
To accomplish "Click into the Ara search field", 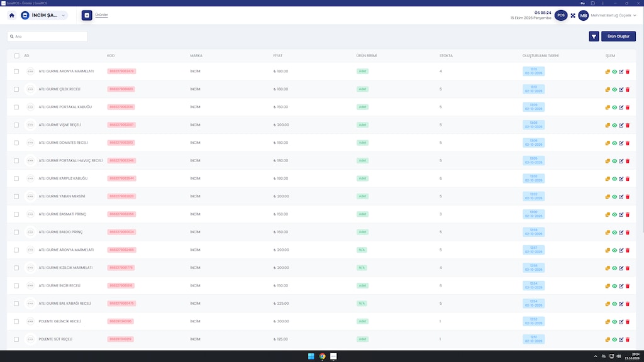I will [47, 36].
